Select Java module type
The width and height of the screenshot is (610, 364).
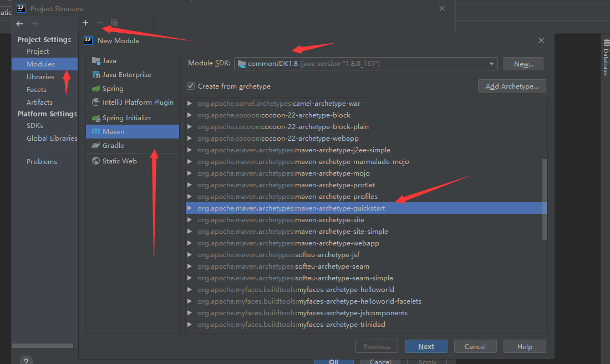click(133, 60)
